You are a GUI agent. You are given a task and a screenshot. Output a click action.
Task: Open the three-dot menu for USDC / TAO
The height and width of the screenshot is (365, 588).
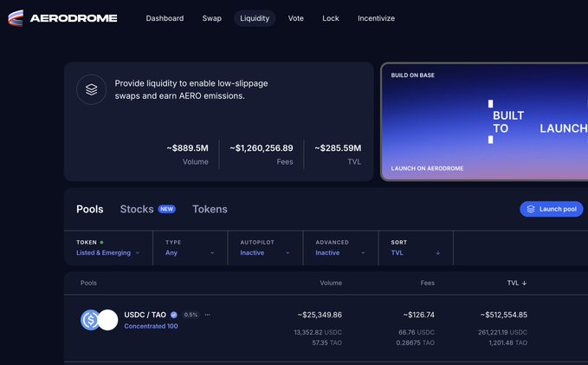pos(207,315)
